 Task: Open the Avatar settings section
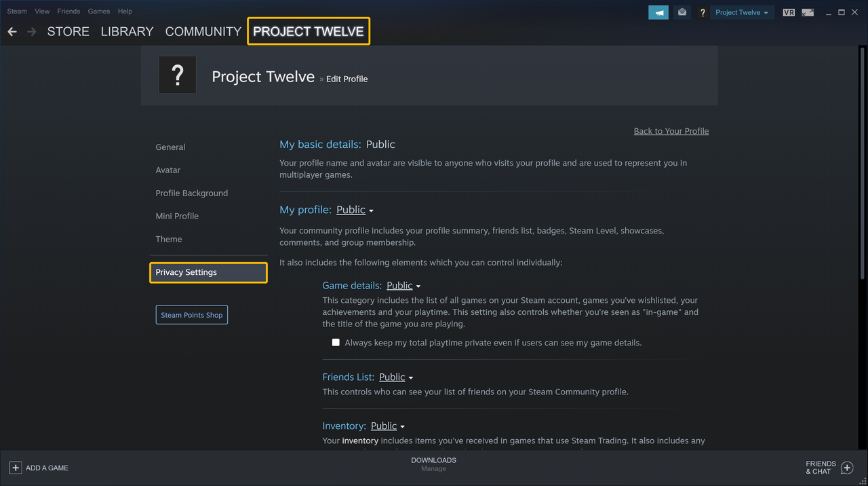click(168, 170)
